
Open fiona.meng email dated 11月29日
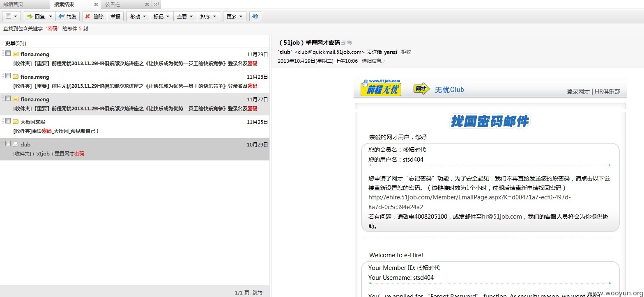click(135, 59)
